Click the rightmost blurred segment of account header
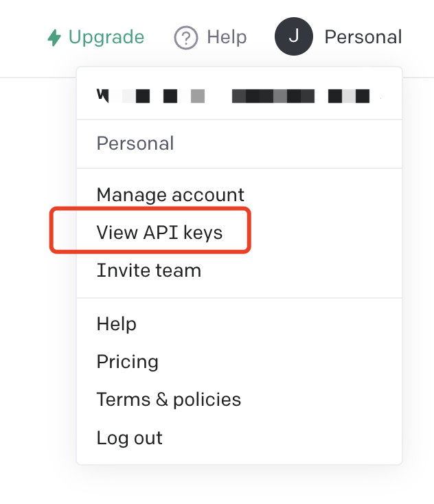This screenshot has height=504, width=434. [349, 95]
